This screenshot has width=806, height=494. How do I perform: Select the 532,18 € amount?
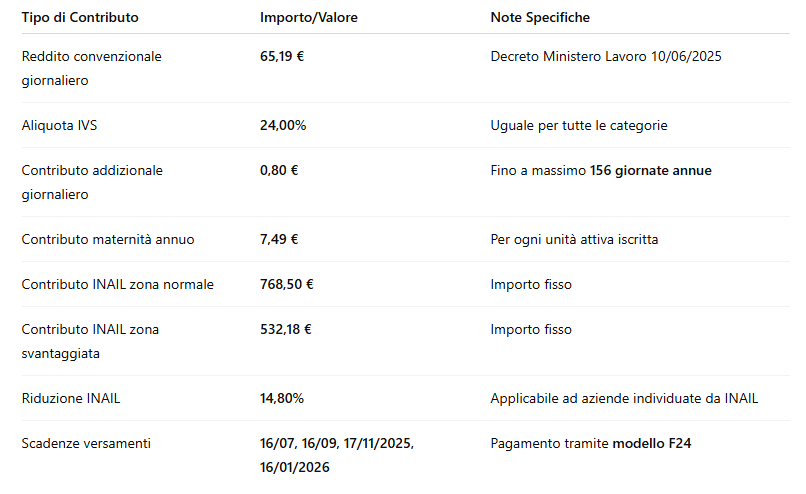[287, 330]
